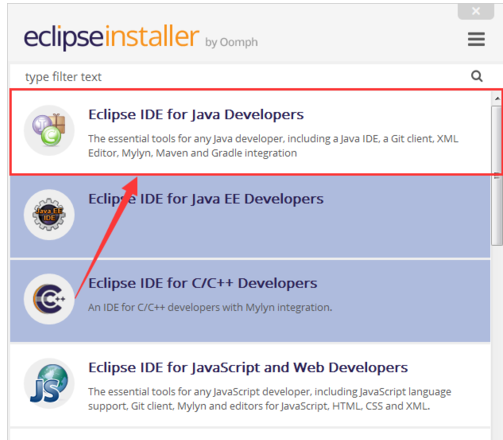Image resolution: width=503 pixels, height=440 pixels.
Task: Click the eclipseinstaller logo
Action: 111,36
